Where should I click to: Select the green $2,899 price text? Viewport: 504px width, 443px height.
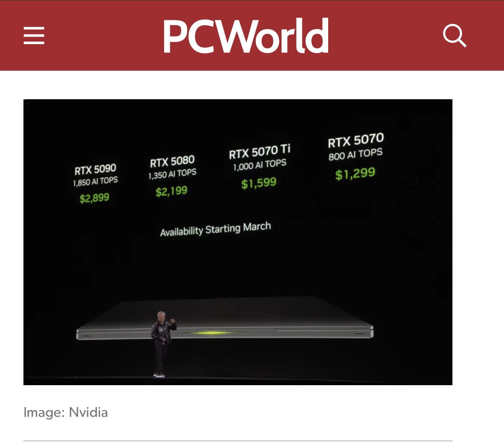95,198
